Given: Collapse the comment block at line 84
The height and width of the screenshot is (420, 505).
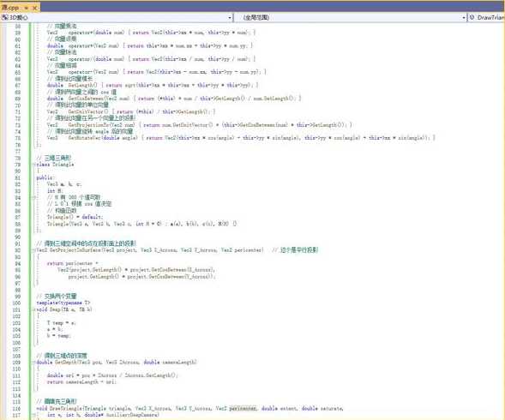Looking at the screenshot, I should click(34, 197).
